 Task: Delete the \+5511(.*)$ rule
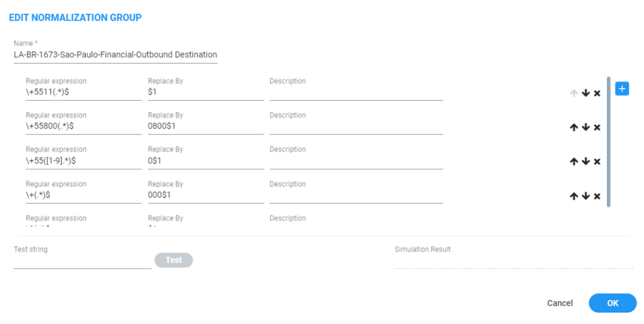click(597, 93)
